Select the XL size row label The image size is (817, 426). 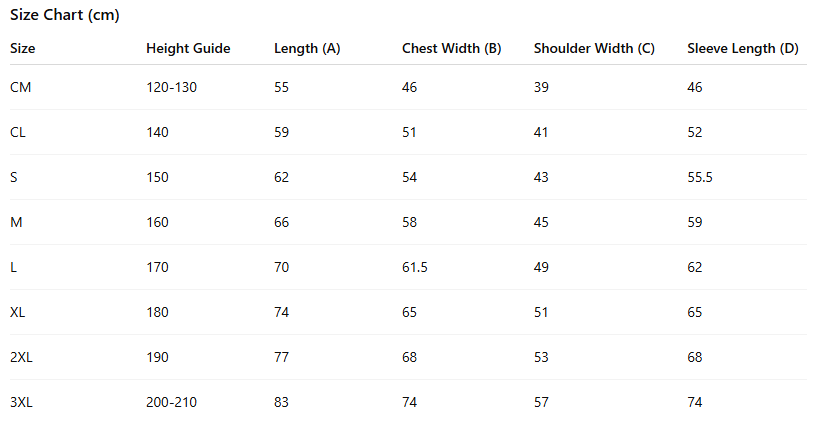pos(18,312)
